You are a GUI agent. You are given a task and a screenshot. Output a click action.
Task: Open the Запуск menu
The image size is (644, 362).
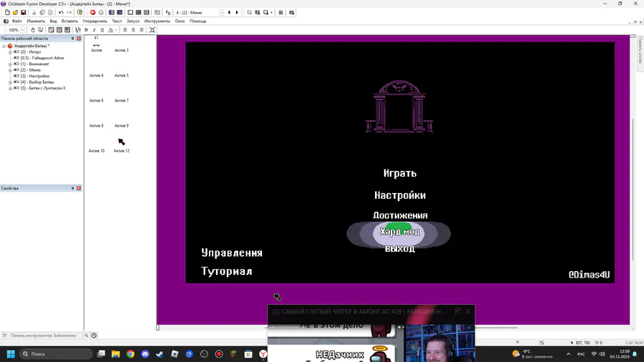point(133,21)
